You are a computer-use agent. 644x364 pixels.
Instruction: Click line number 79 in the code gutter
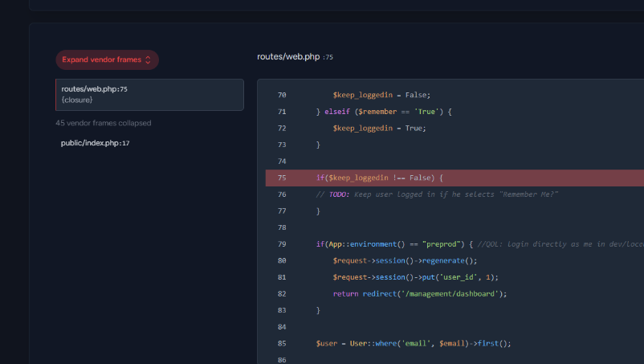tap(282, 244)
